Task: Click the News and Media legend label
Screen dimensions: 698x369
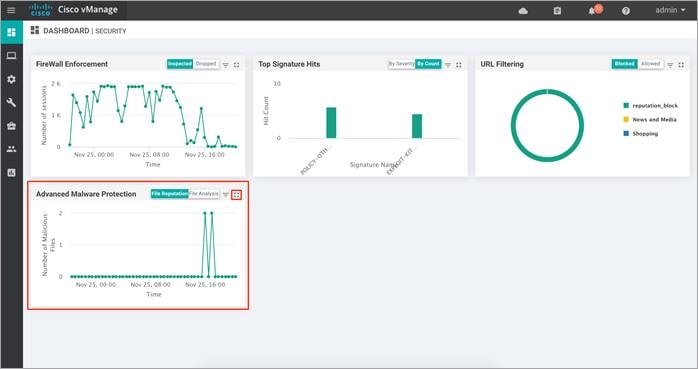Action: tap(654, 119)
